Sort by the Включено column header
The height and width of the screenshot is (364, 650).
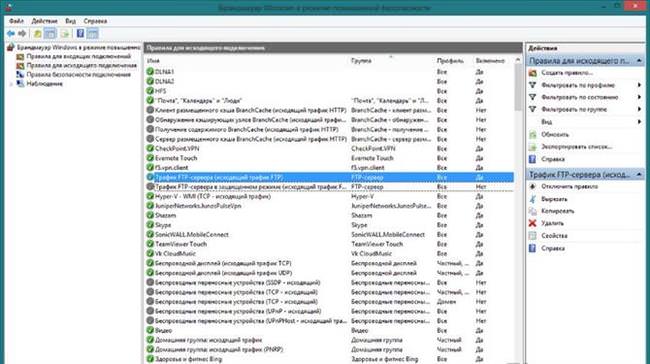pos(490,61)
